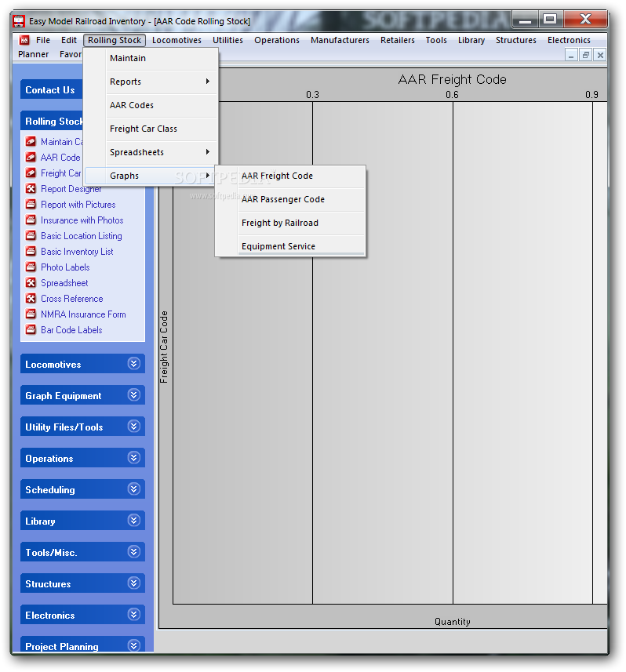
Task: Open Bar Code Labels link
Action: [x=71, y=330]
